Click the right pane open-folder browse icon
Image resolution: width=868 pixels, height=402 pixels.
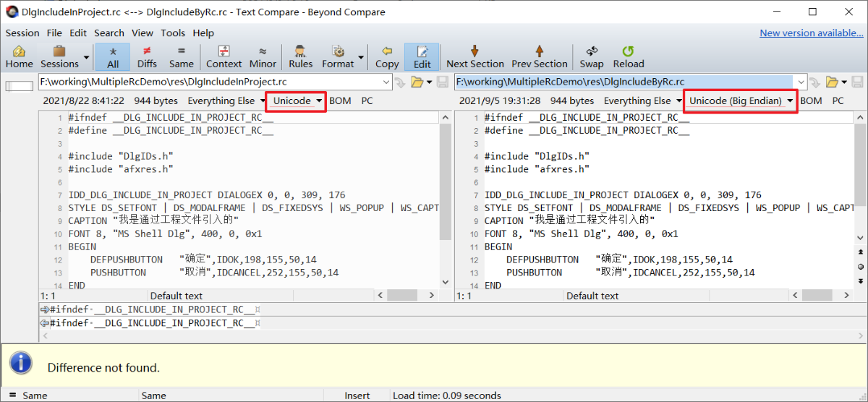coord(833,82)
